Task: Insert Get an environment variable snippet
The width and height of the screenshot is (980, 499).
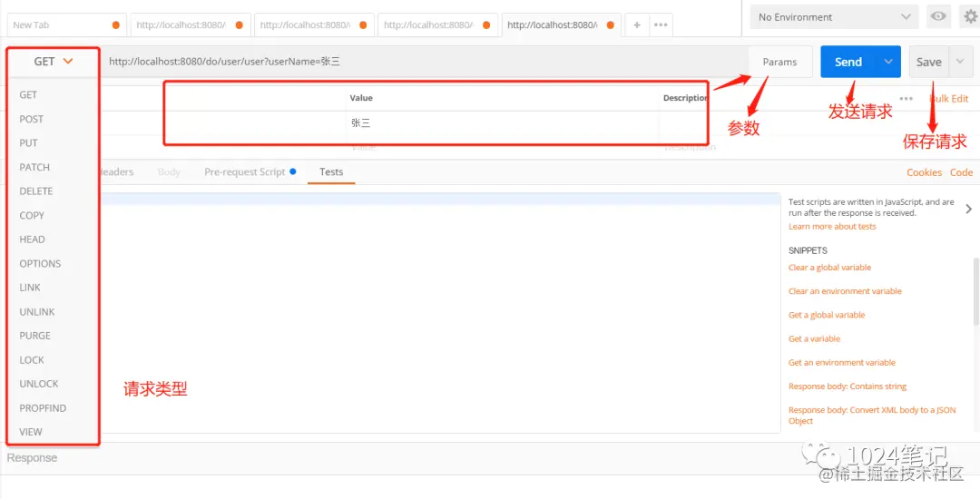Action: [842, 362]
